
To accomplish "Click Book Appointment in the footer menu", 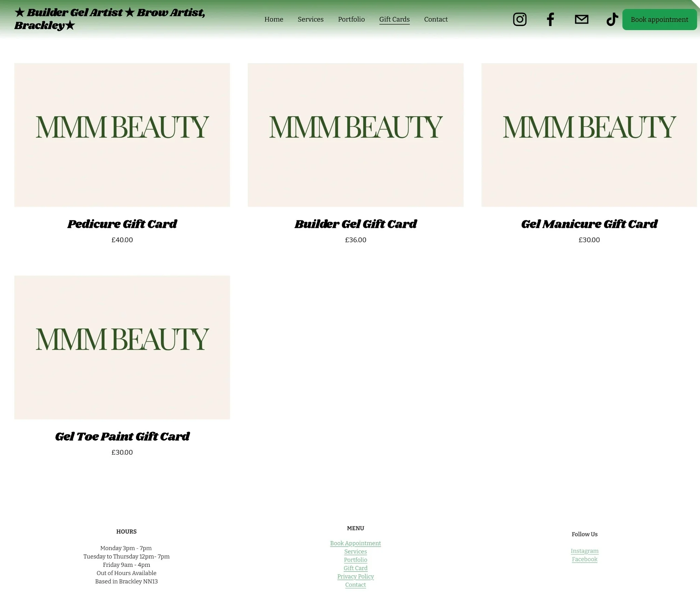I will pos(355,543).
